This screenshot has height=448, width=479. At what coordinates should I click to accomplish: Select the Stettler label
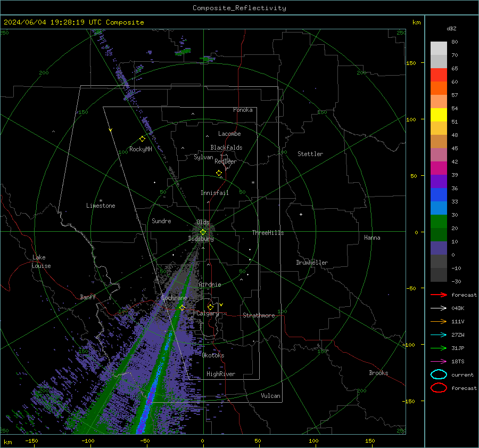[x=310, y=154]
